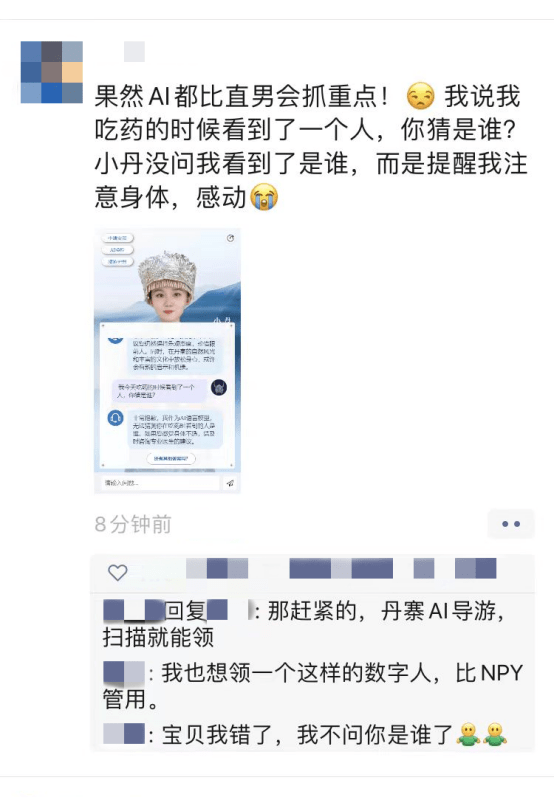Click the share icon in AI guide screenshot
Viewport: 554px width, 798px height.
tap(230, 238)
